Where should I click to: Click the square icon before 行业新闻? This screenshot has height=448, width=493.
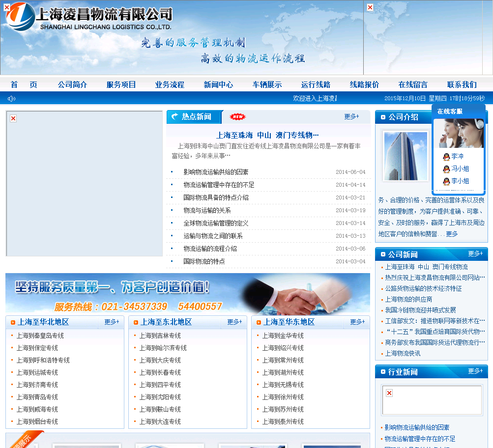click(383, 372)
